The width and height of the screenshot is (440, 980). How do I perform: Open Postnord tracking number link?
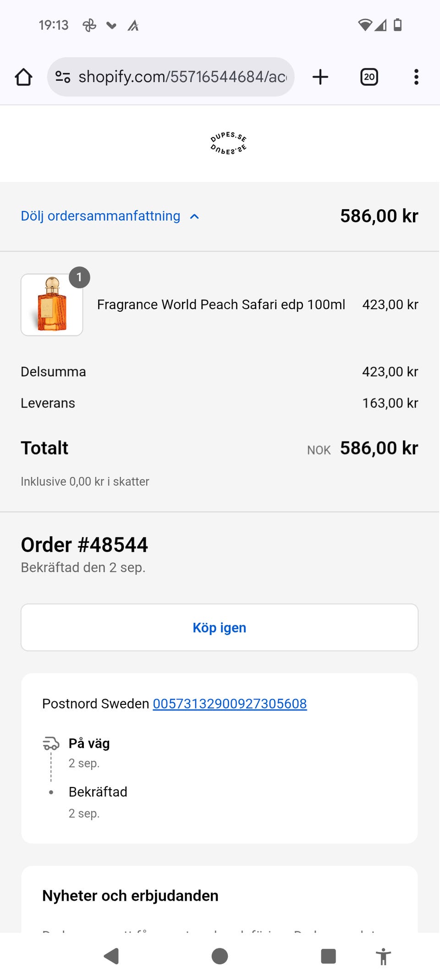tap(230, 703)
